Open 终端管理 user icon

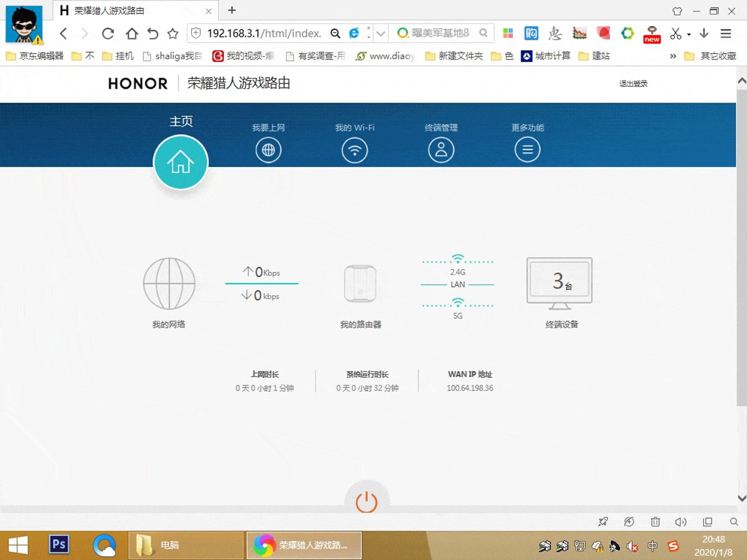pos(441,150)
